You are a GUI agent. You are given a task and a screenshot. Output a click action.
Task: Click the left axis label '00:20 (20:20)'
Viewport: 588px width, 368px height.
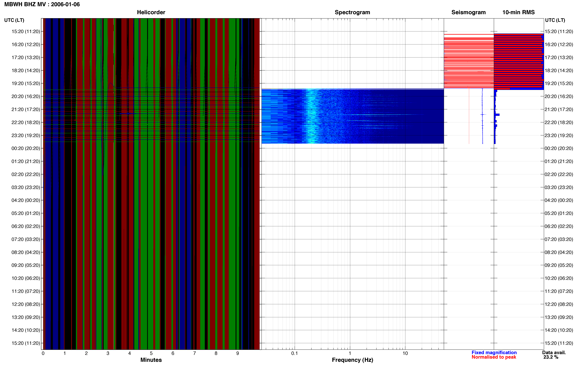[x=26, y=148]
